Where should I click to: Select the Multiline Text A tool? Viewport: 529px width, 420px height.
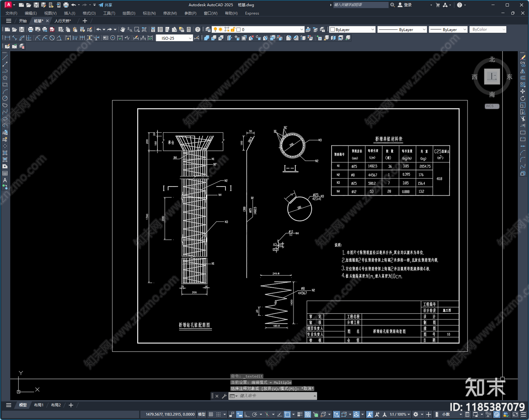point(5,180)
